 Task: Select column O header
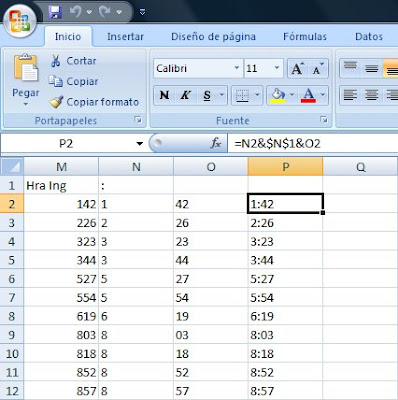(211, 167)
